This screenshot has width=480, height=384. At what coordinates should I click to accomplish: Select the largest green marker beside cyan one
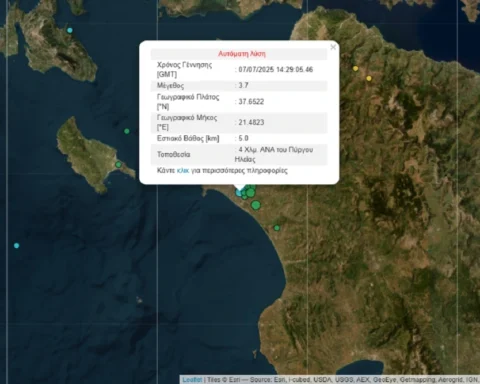pyautogui.click(x=250, y=192)
